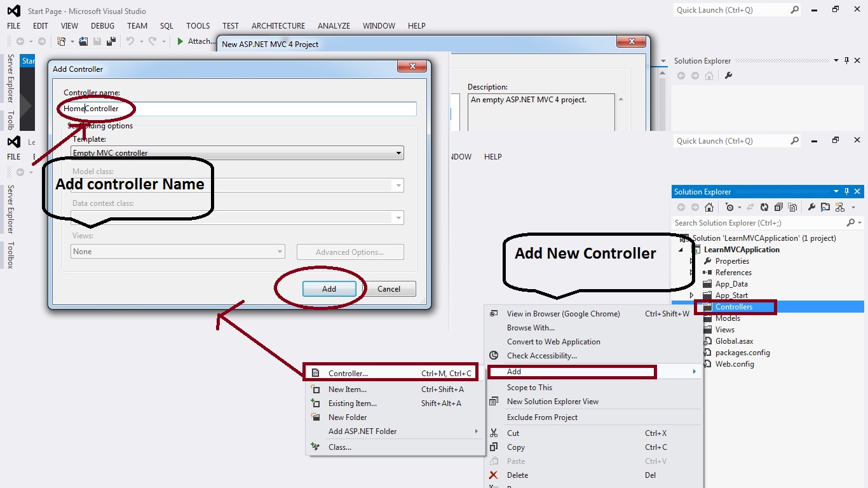Click Cancel button in Add Controller dialog

pyautogui.click(x=389, y=288)
